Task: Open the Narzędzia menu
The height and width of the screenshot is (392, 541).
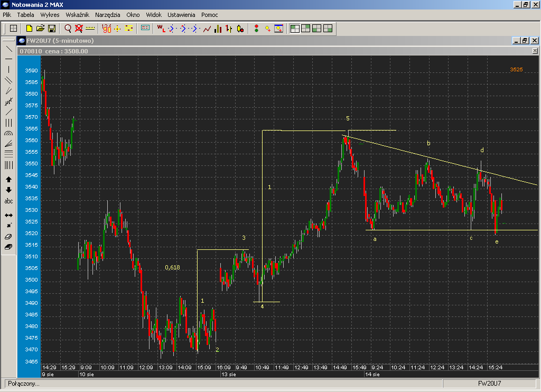Action: pos(108,15)
